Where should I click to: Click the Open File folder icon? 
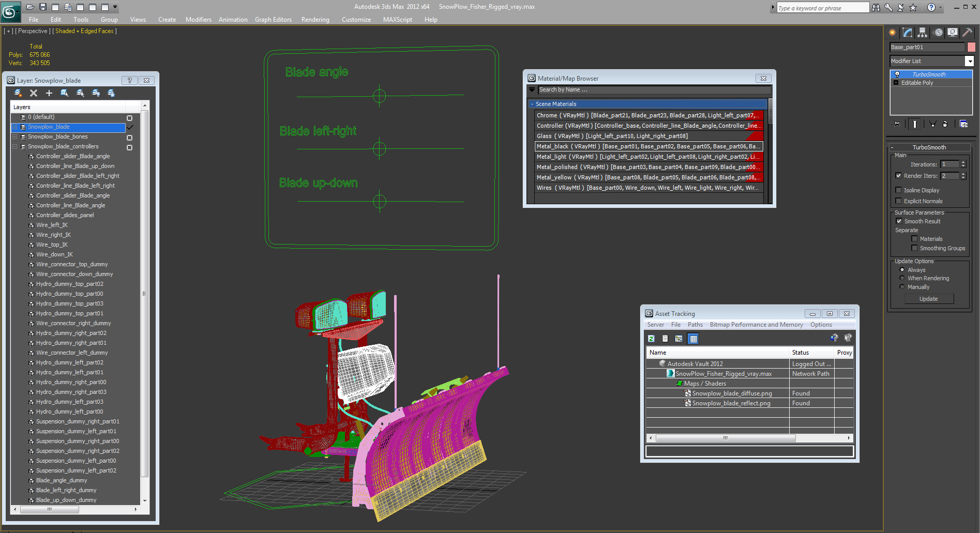tap(30, 7)
